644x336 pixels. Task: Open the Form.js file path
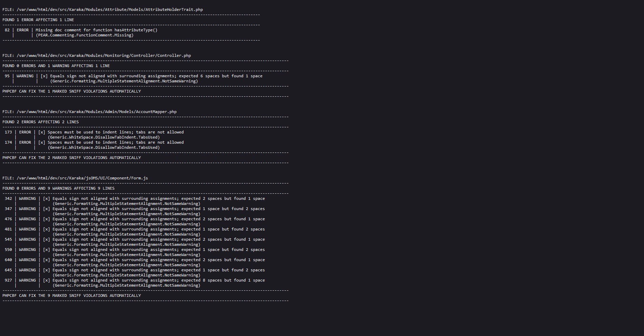pos(82,178)
